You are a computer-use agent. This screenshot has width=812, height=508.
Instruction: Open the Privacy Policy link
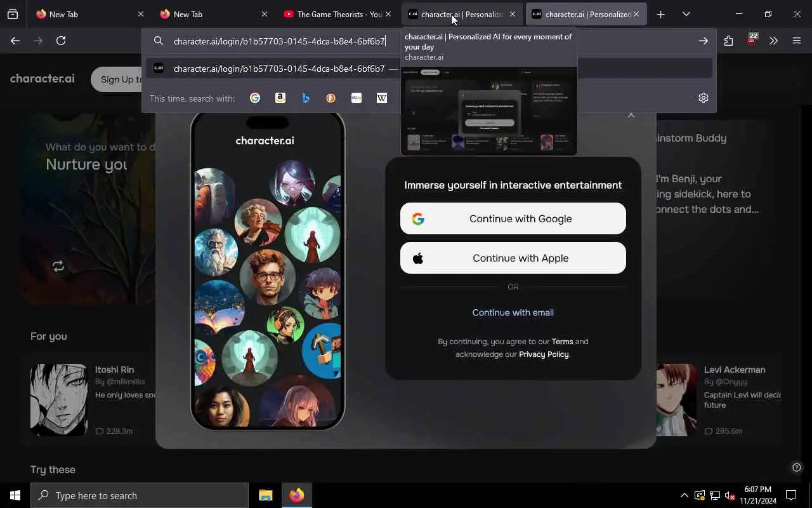(x=544, y=354)
